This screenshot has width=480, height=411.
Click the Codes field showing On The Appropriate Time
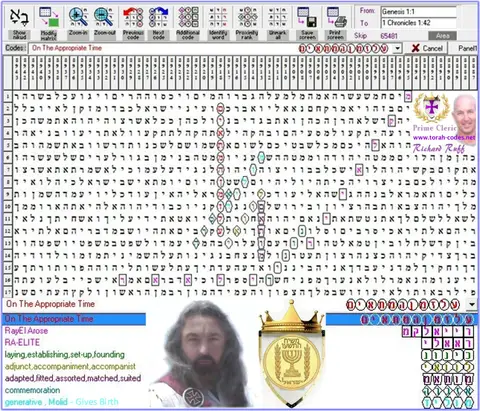(210, 48)
